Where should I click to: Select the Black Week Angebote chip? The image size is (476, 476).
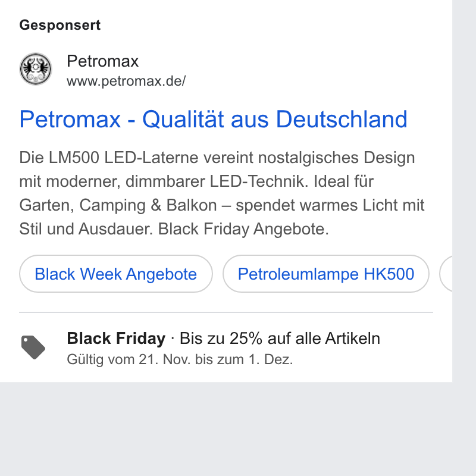[115, 274]
